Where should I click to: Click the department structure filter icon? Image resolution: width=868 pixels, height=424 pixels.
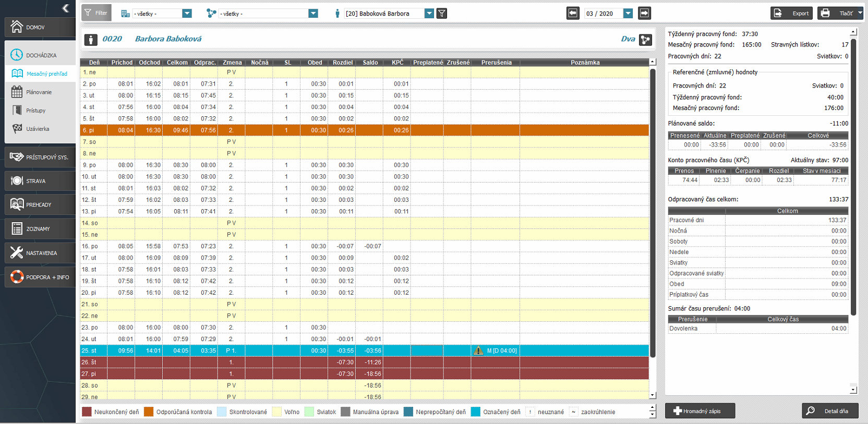[211, 14]
